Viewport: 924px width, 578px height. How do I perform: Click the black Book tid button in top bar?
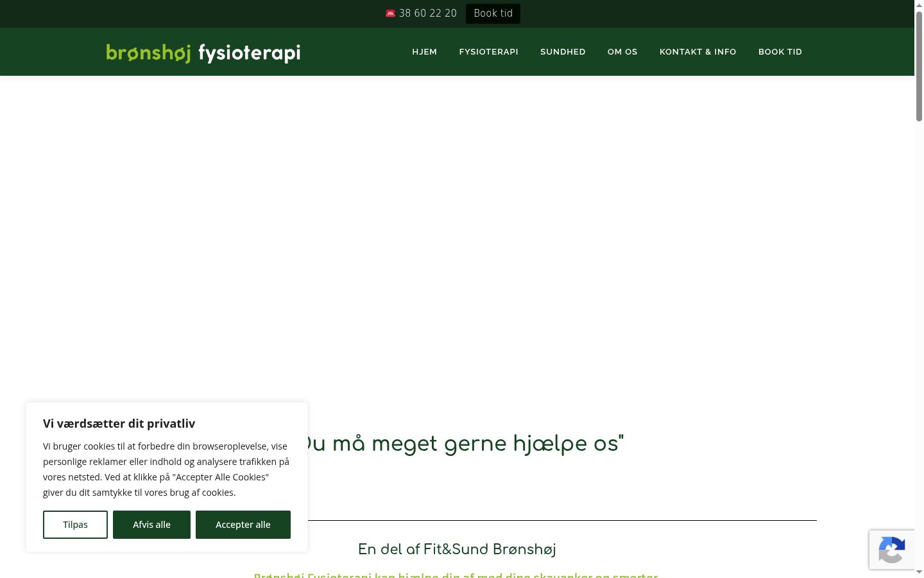[x=493, y=13]
